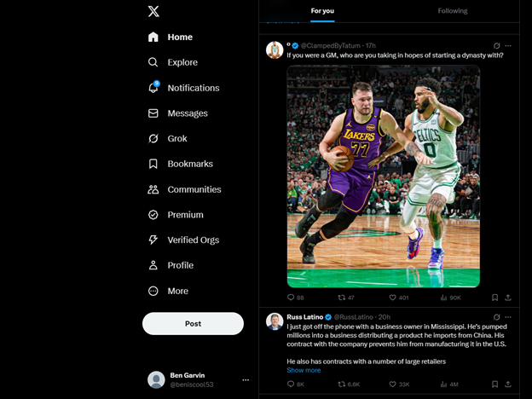
Task: Open the 20h timestamp on Latino post
Action: (385, 317)
